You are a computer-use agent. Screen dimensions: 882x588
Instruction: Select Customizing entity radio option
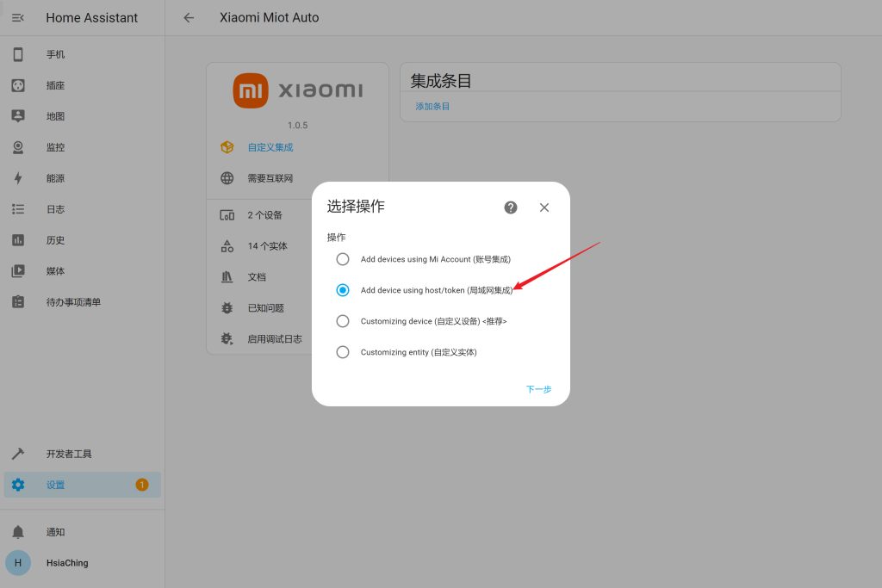pyautogui.click(x=343, y=352)
